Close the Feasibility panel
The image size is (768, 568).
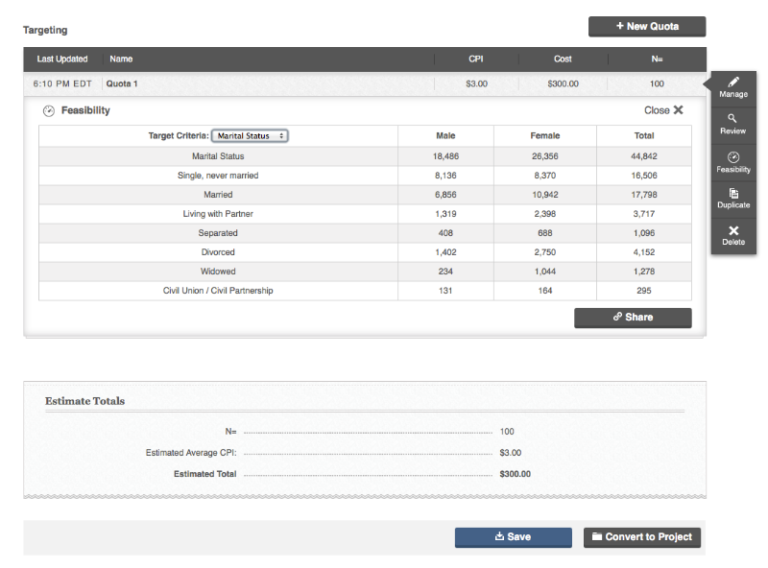click(664, 110)
